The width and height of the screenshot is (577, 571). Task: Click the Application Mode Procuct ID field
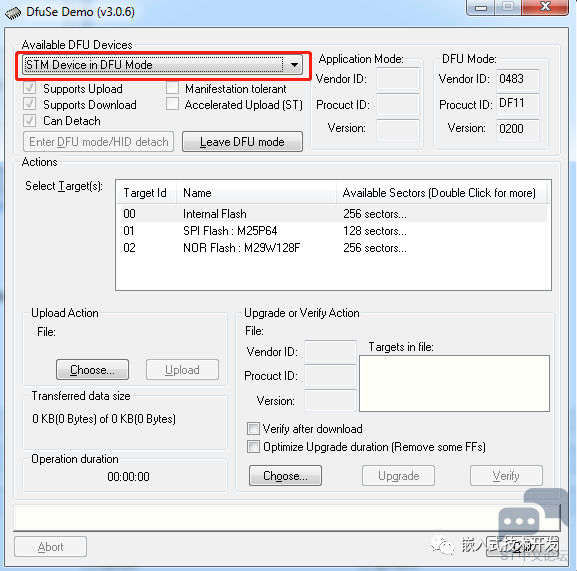[x=398, y=104]
